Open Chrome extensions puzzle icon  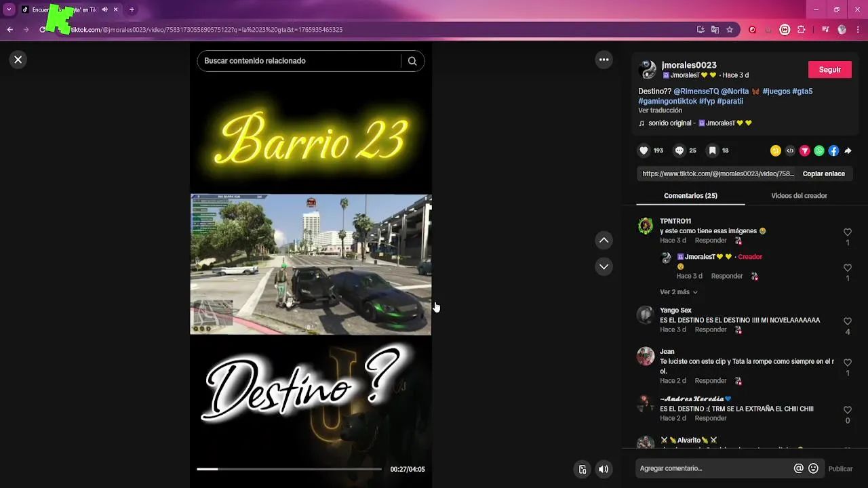(802, 30)
